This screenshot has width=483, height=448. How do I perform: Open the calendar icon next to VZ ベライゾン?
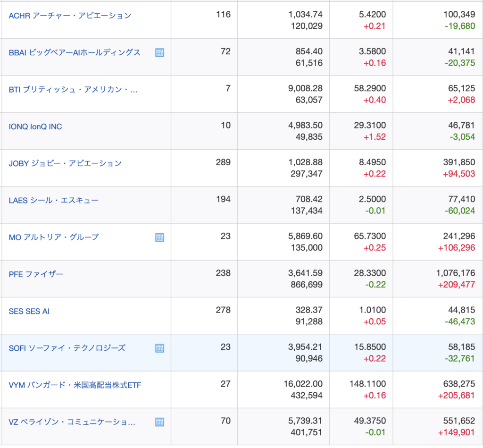coord(159,422)
